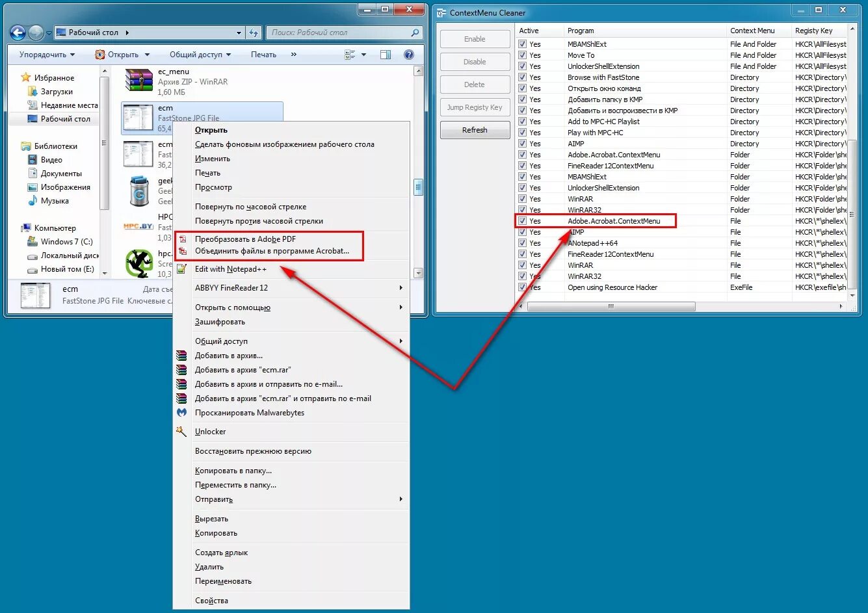Click the Enable button in ContextMenu Cleaner
The height and width of the screenshot is (613, 868).
[475, 39]
